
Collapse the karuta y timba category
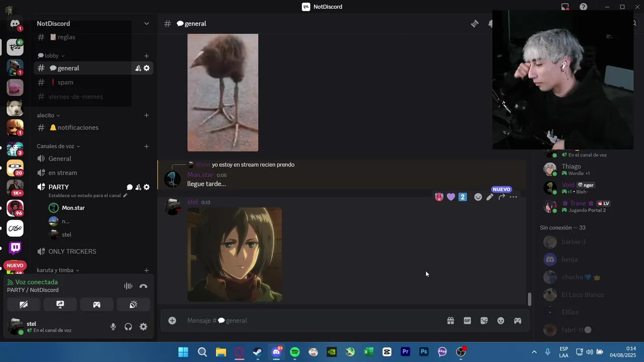58,270
